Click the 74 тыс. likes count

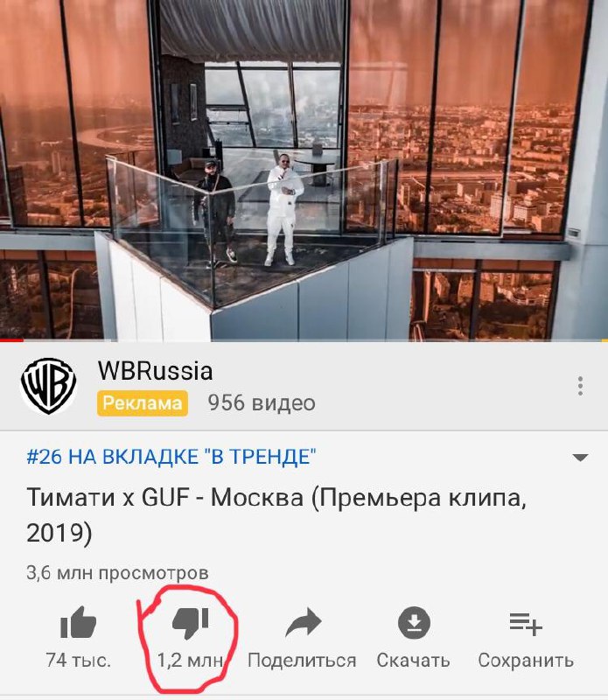click(78, 660)
